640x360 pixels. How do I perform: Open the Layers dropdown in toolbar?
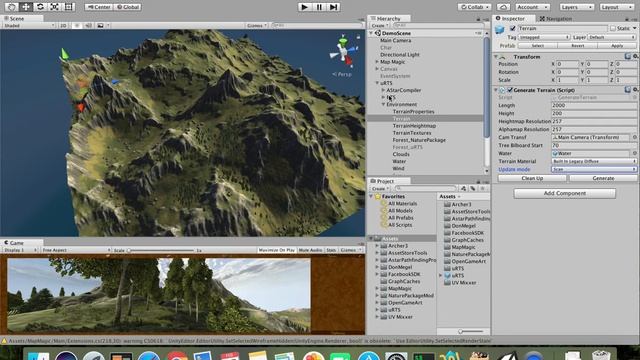(x=576, y=7)
